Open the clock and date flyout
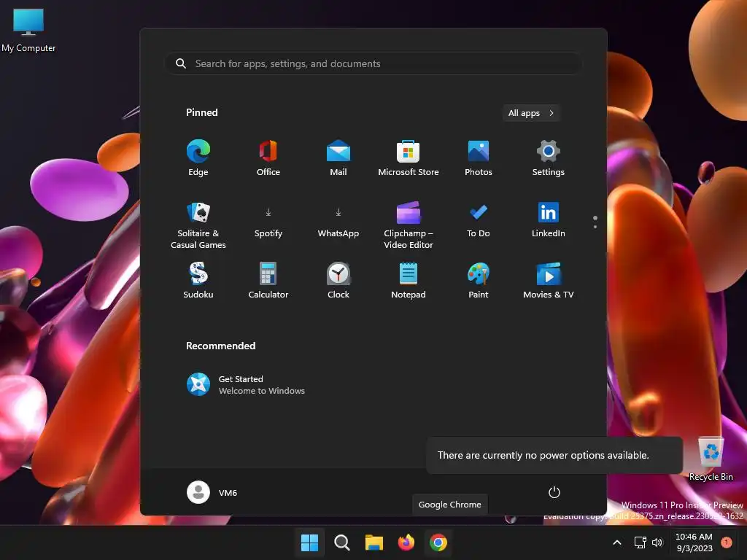Screen dimensions: 747x560 click(x=694, y=542)
